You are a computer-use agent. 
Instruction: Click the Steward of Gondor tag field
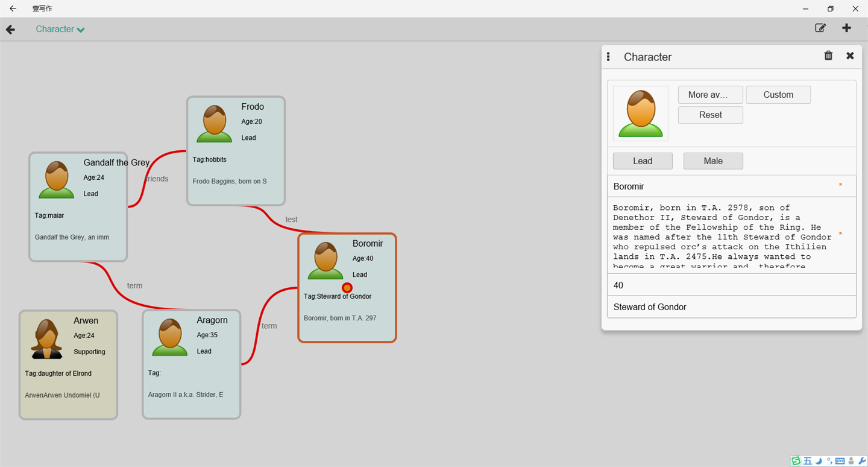[x=732, y=307]
